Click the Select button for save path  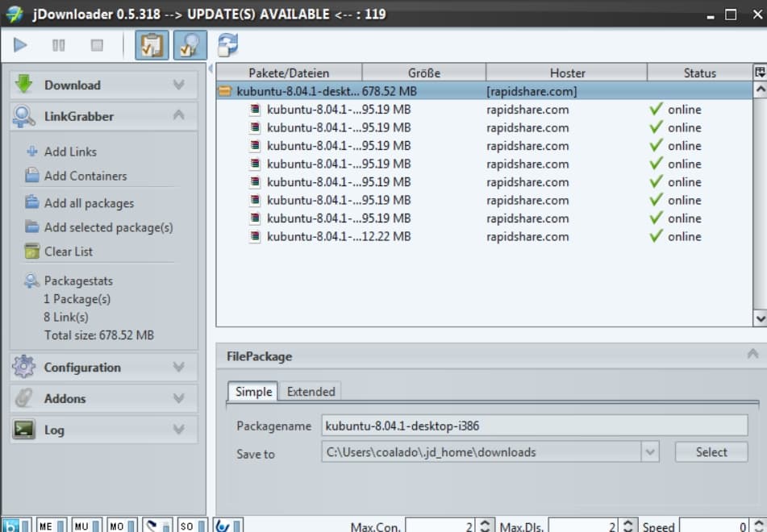[711, 452]
